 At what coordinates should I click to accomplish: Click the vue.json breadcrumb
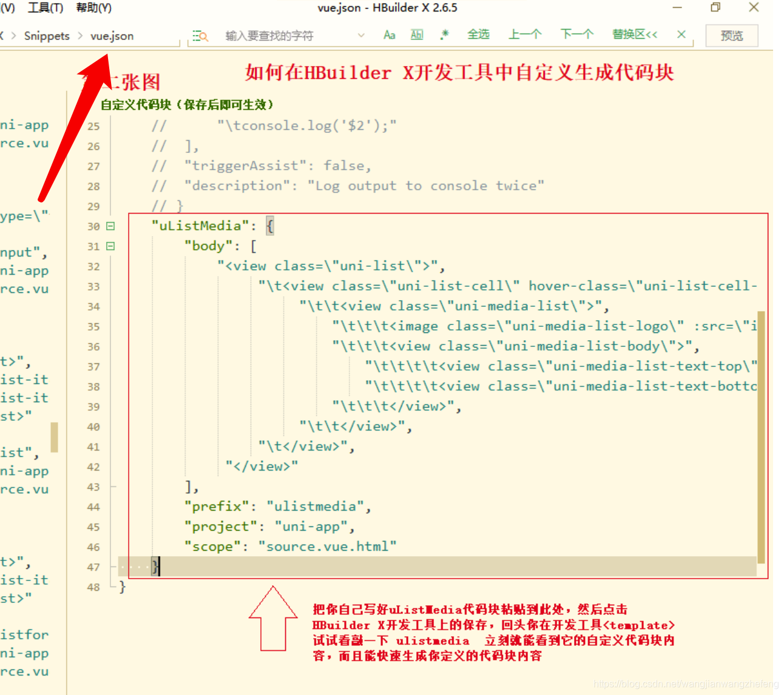[112, 36]
